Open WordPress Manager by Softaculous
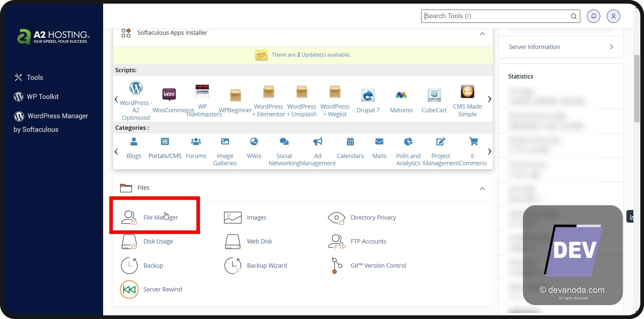This screenshot has width=644, height=319. 51,123
